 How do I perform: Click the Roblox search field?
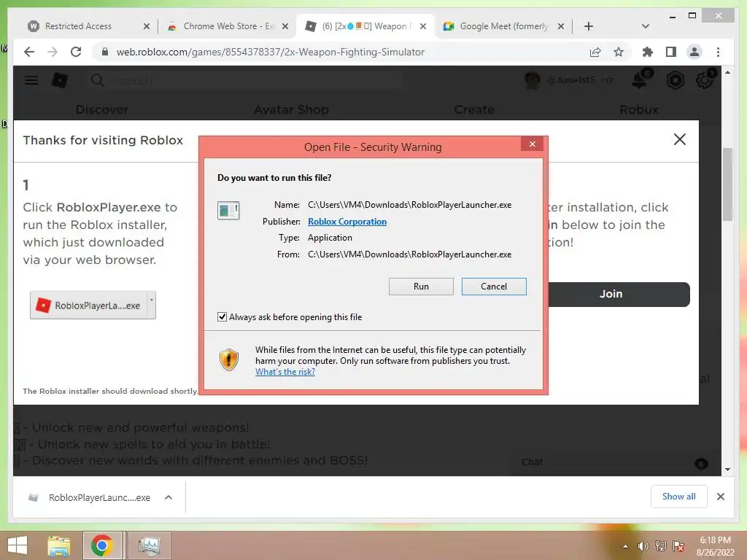pos(245,80)
